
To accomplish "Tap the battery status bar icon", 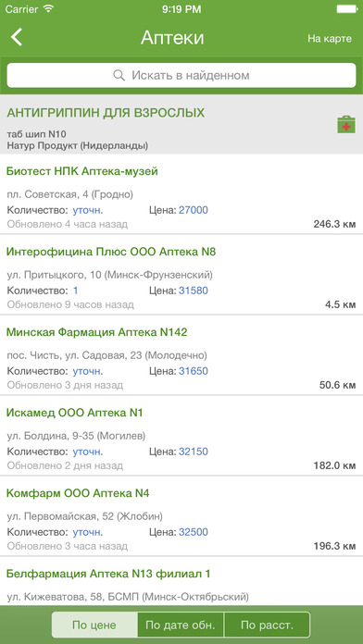I will pyautogui.click(x=346, y=9).
